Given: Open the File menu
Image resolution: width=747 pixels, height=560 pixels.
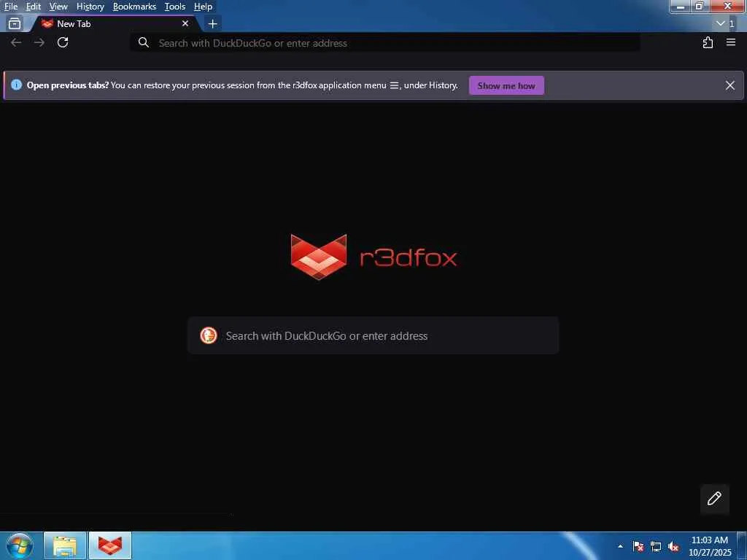Looking at the screenshot, I should click(10, 7).
